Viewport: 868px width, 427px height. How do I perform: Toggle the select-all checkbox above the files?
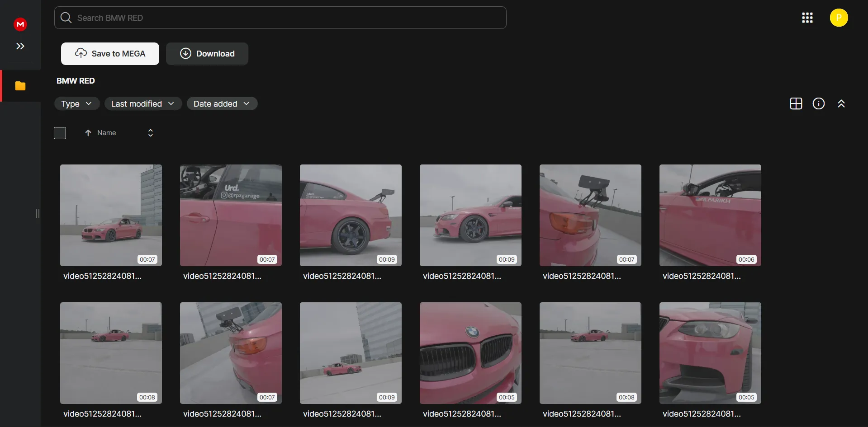tap(60, 133)
